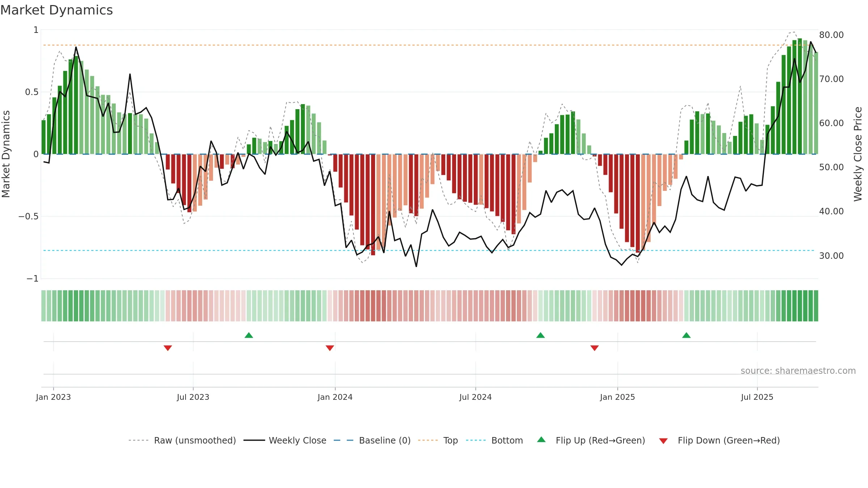Toggle the Top legend entry

[438, 440]
